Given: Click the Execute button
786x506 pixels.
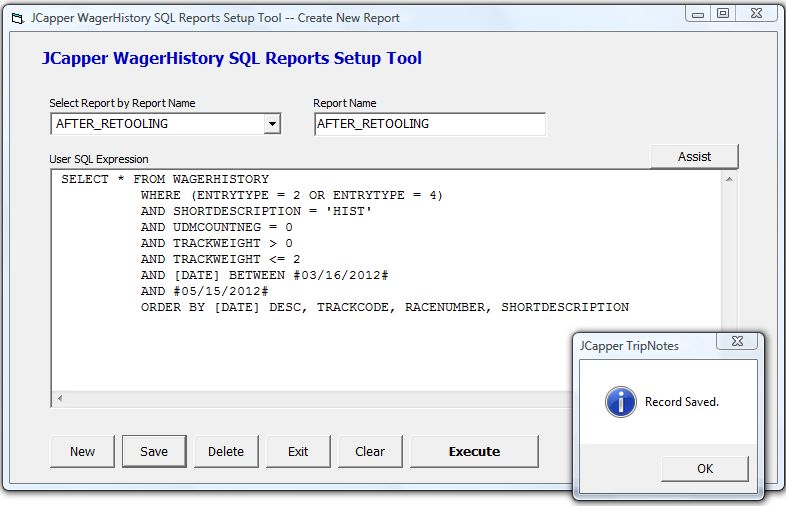Looking at the screenshot, I should (474, 451).
